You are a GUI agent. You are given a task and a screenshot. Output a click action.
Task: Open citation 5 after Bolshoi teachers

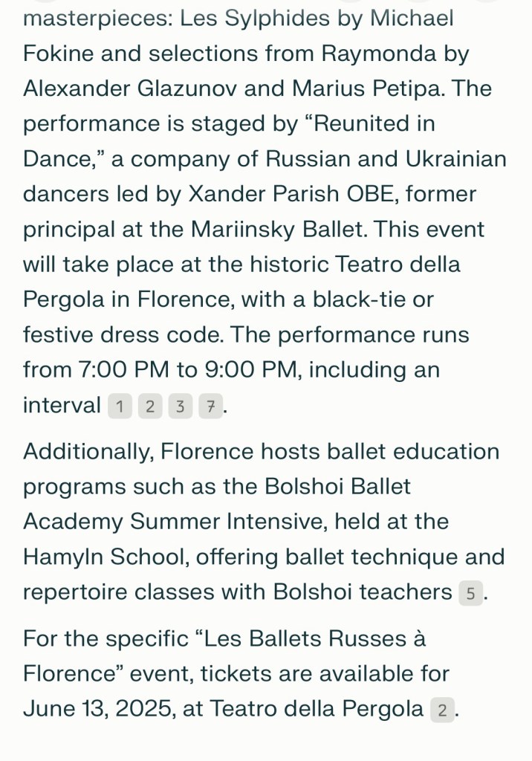click(x=470, y=593)
